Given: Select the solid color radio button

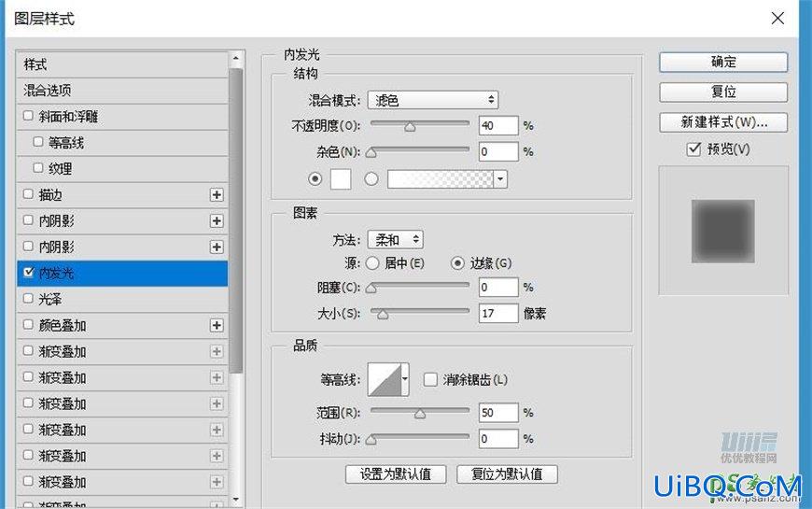Looking at the screenshot, I should pos(315,179).
